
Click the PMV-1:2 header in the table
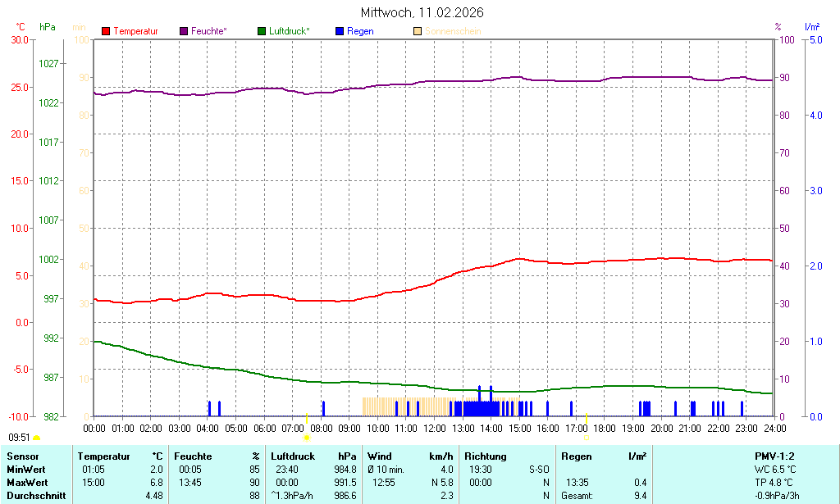(x=774, y=456)
